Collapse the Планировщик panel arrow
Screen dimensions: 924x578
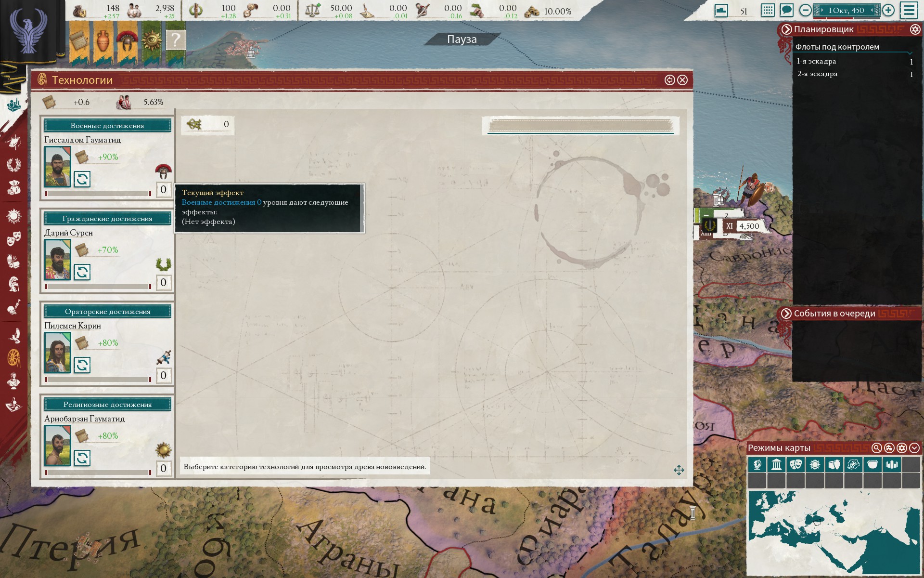(786, 29)
